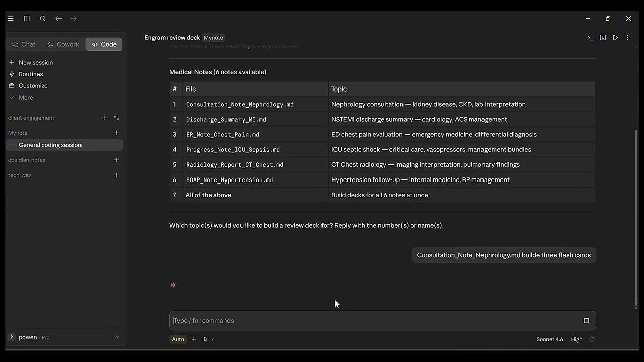
Task: Click the Medical Notes heading
Action: click(x=218, y=72)
